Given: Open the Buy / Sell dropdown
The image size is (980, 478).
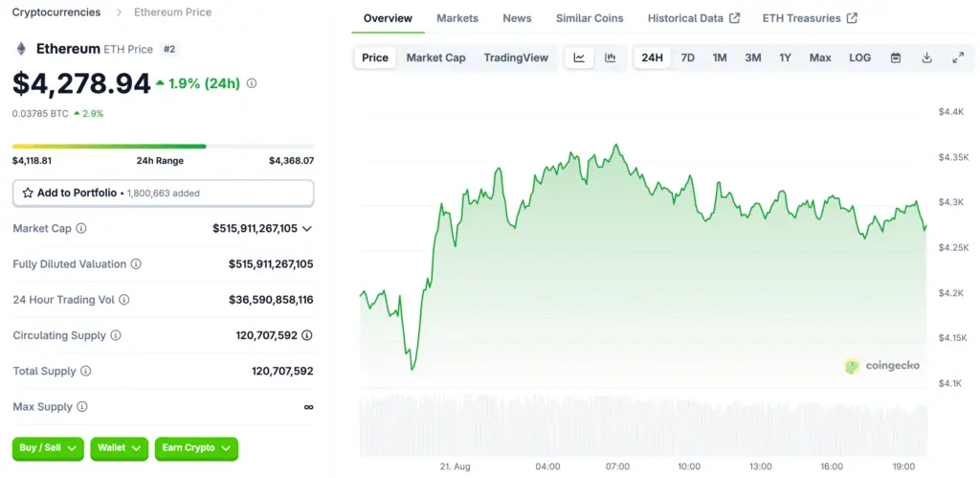Looking at the screenshot, I should (48, 448).
